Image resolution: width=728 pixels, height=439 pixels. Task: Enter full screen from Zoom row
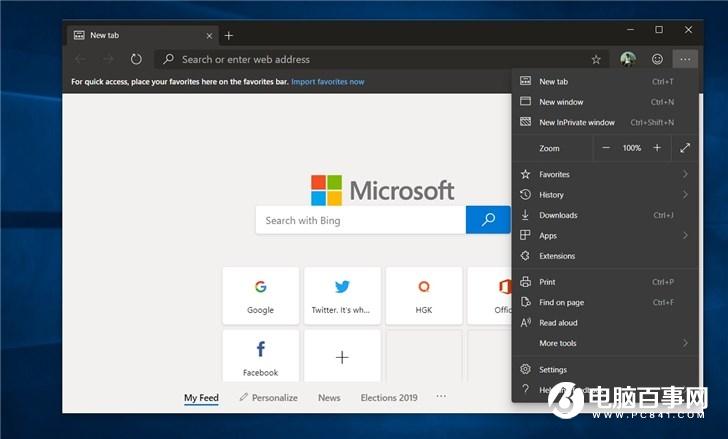[x=685, y=148]
